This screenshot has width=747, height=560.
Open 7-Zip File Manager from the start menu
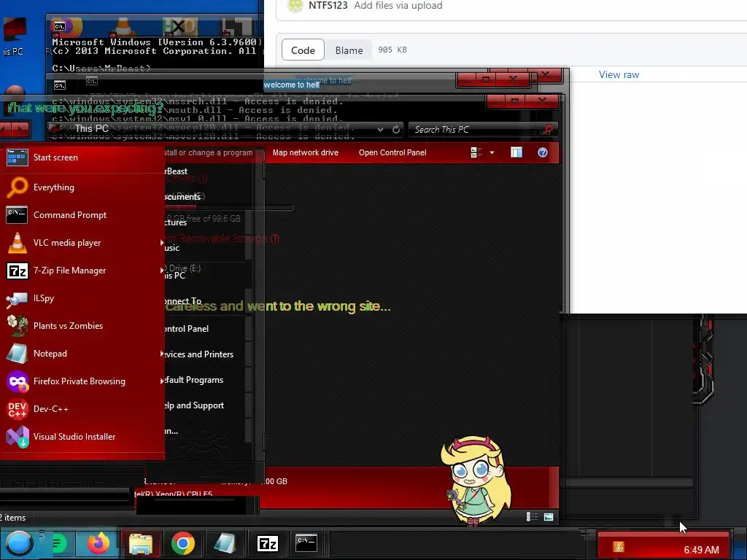pyautogui.click(x=82, y=270)
